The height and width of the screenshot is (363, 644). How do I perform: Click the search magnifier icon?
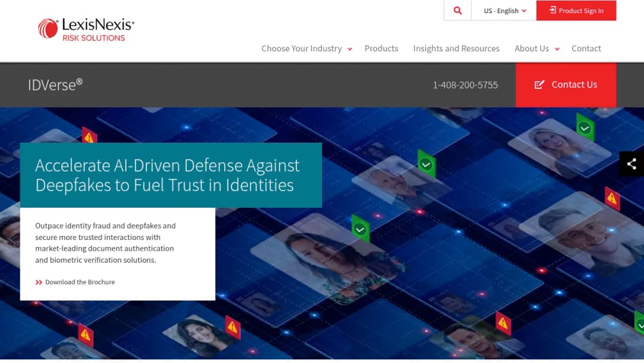coord(457,11)
